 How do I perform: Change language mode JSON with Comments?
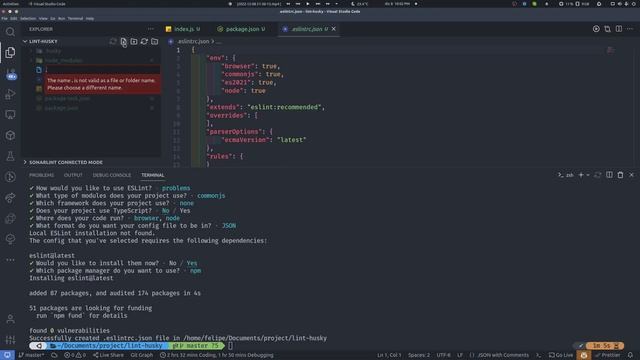tap(499, 355)
